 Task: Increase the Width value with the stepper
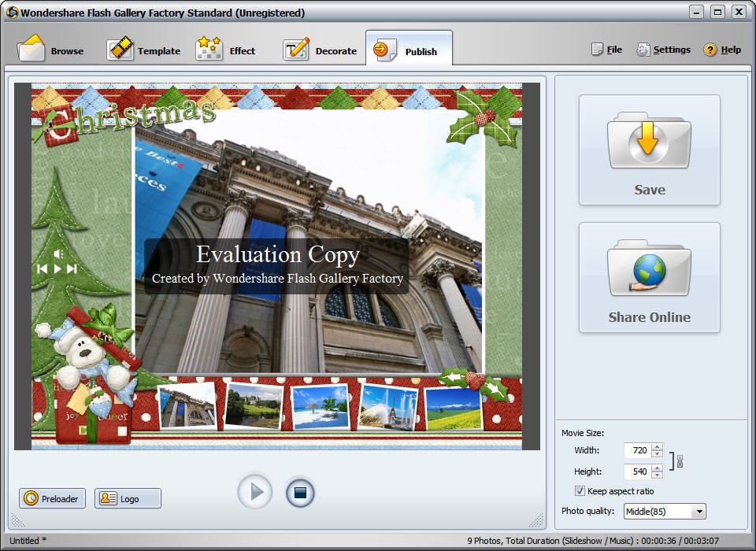(657, 448)
